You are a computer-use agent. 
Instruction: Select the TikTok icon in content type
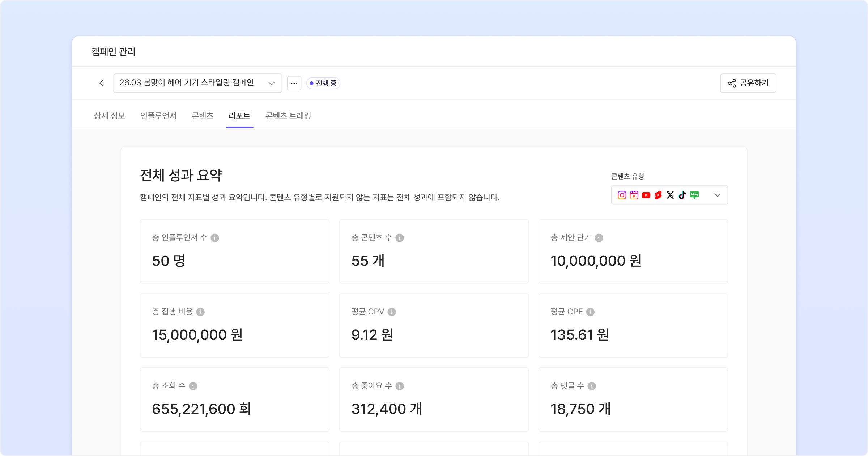[x=682, y=195]
